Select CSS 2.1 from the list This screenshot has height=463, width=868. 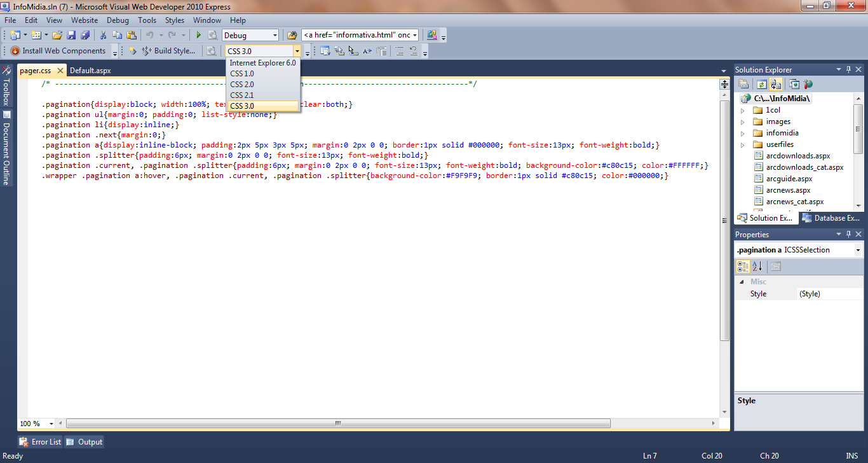pos(262,95)
